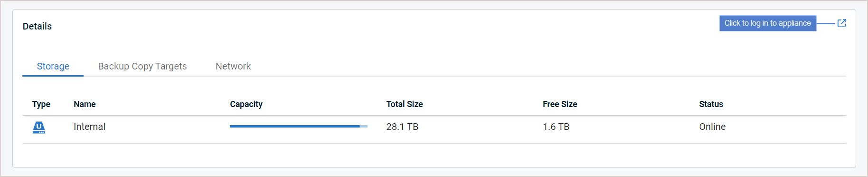Click the Type column header
Screen dimensions: 868x177
[41, 104]
